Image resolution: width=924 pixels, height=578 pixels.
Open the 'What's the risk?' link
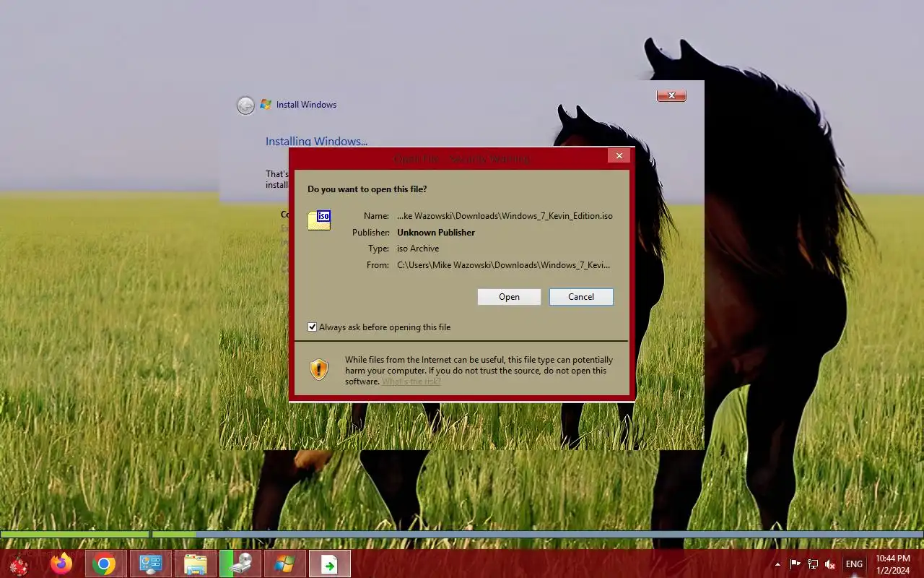[x=411, y=381]
